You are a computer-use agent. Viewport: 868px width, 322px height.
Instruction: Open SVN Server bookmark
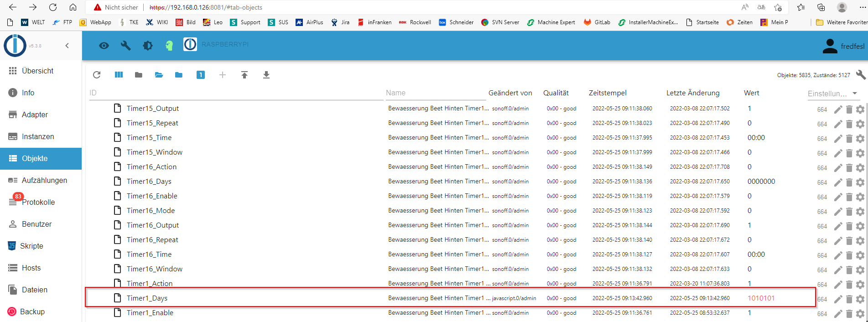500,22
